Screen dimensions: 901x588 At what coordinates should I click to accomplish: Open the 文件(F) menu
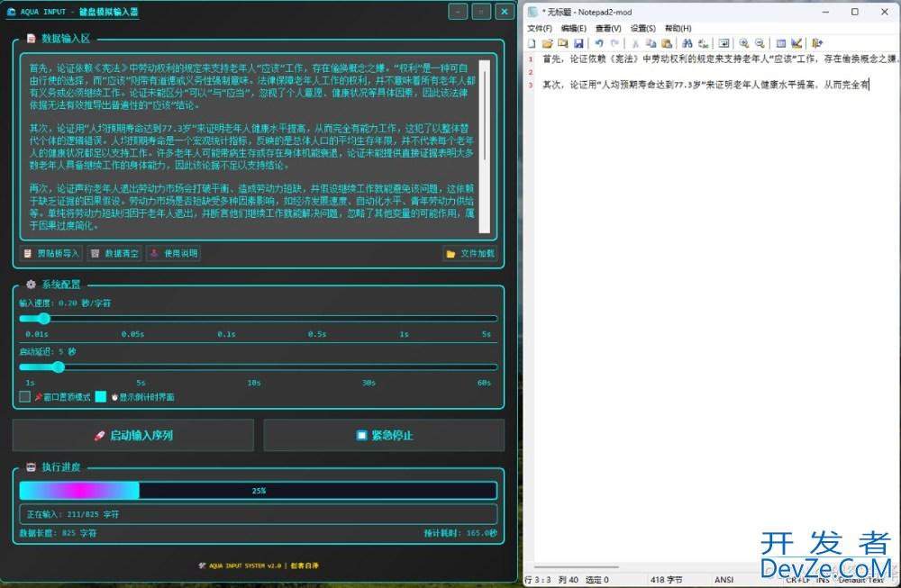pos(539,29)
